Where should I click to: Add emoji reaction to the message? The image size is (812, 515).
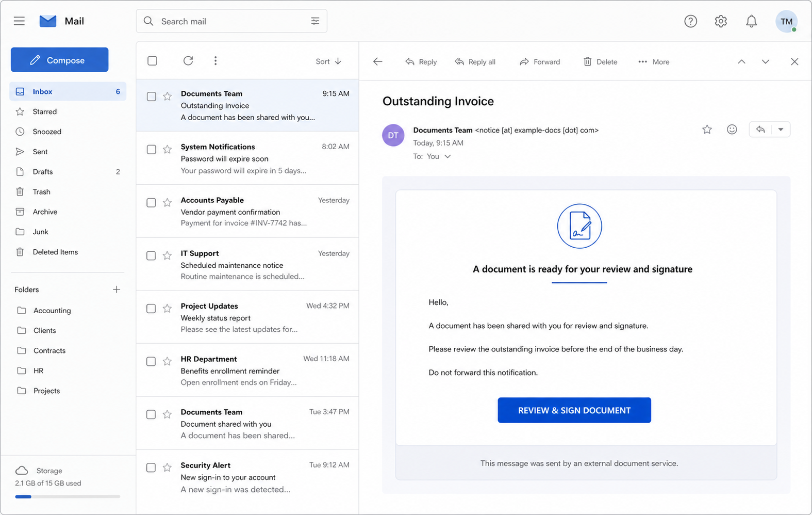coord(732,130)
